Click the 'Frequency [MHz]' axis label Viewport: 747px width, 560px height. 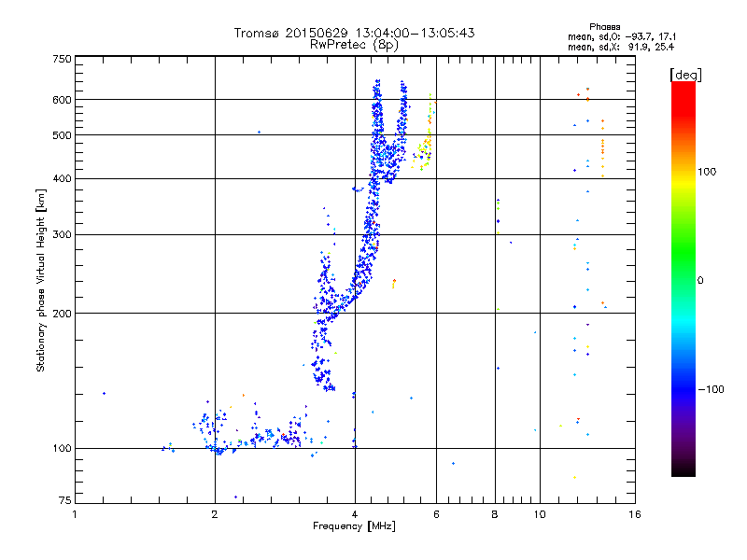tap(354, 526)
